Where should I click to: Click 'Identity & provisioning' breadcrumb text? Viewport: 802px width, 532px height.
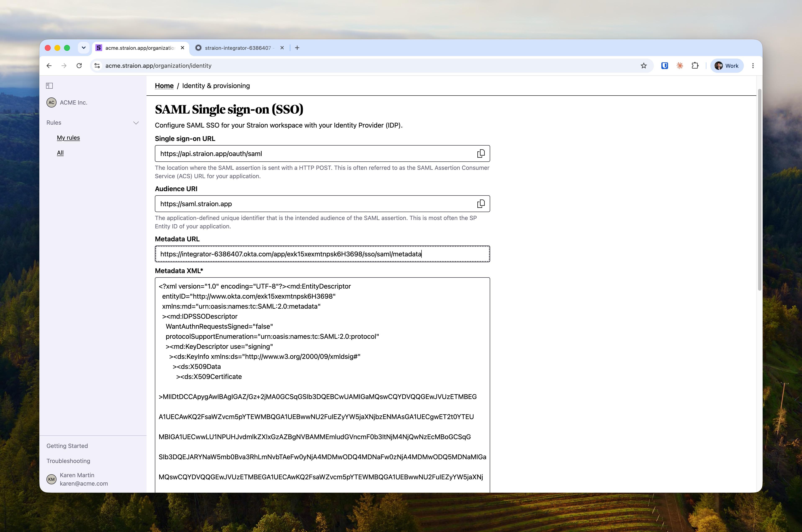tap(216, 86)
